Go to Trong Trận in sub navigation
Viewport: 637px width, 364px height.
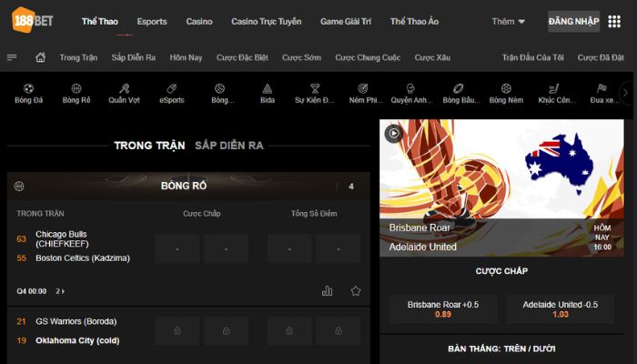tap(78, 57)
